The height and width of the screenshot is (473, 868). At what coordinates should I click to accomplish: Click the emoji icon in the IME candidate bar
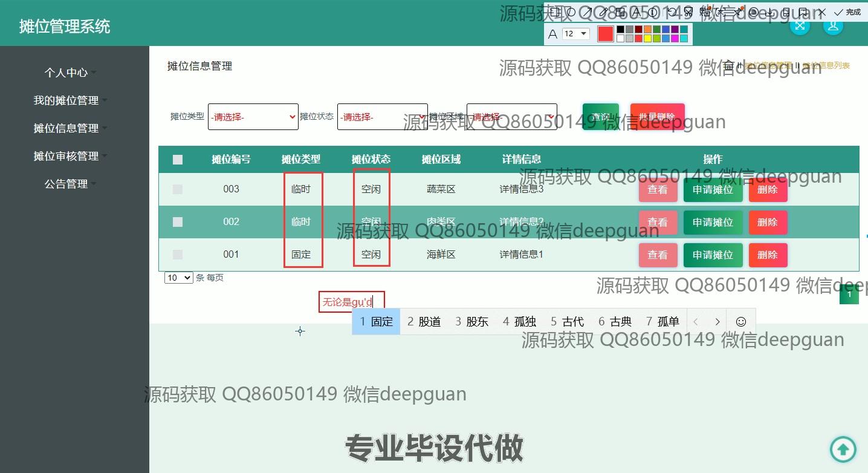tap(740, 322)
